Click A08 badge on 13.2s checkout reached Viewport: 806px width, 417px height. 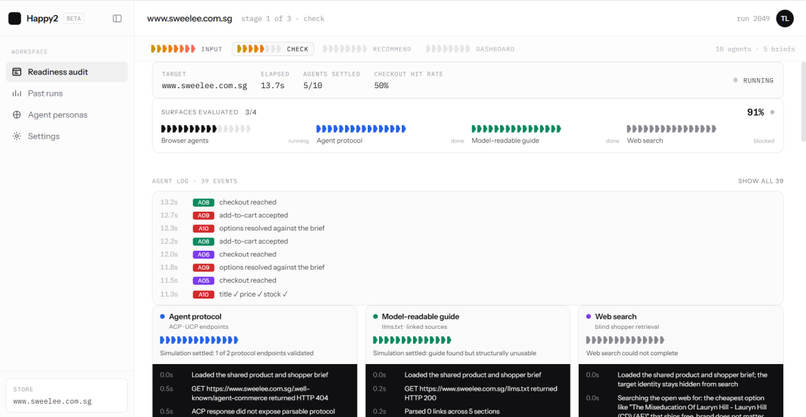(x=204, y=203)
